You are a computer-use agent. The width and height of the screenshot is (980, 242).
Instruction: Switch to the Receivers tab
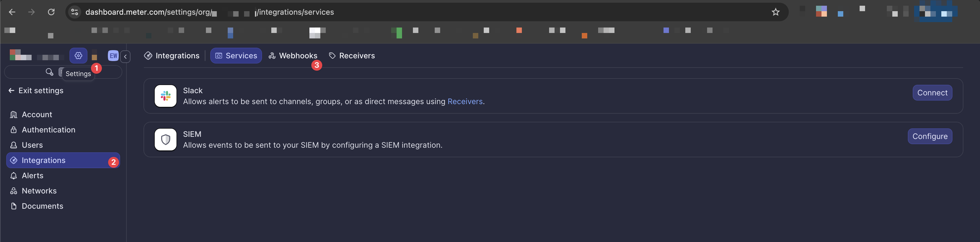click(352, 56)
